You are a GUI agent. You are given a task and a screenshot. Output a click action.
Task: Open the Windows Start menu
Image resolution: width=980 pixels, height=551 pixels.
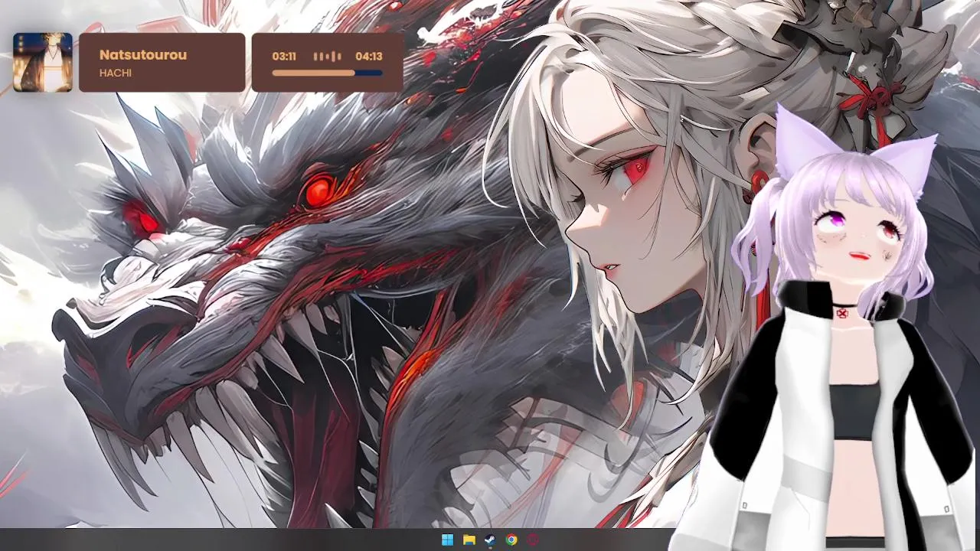448,540
